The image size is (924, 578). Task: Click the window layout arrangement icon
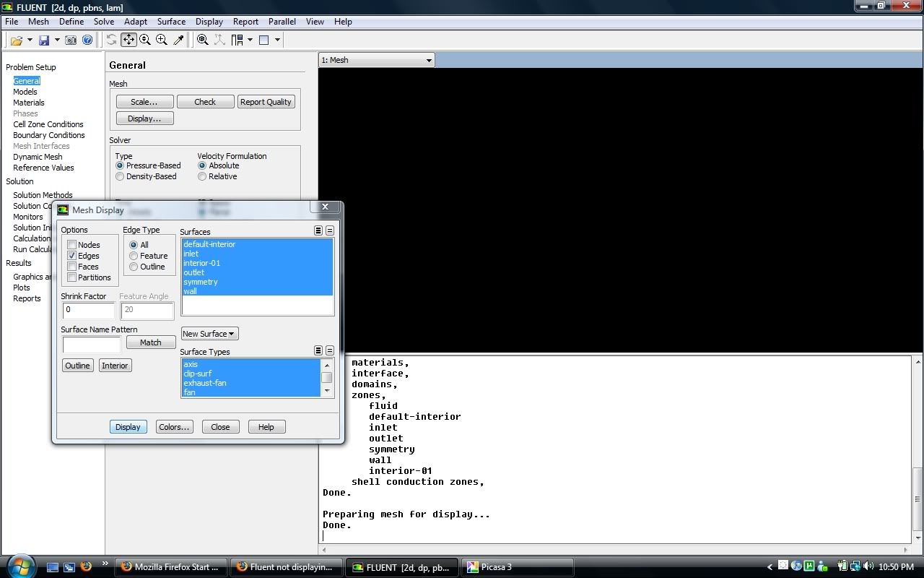click(x=237, y=40)
